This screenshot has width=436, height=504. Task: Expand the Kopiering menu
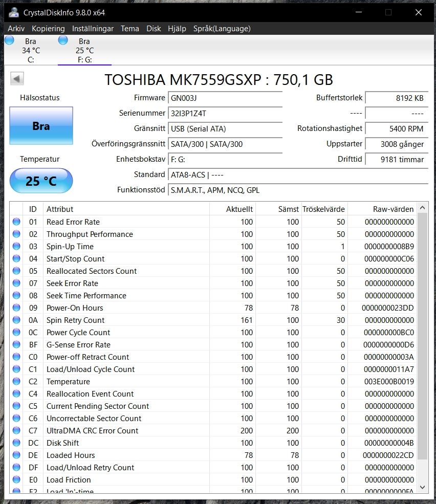(x=48, y=29)
